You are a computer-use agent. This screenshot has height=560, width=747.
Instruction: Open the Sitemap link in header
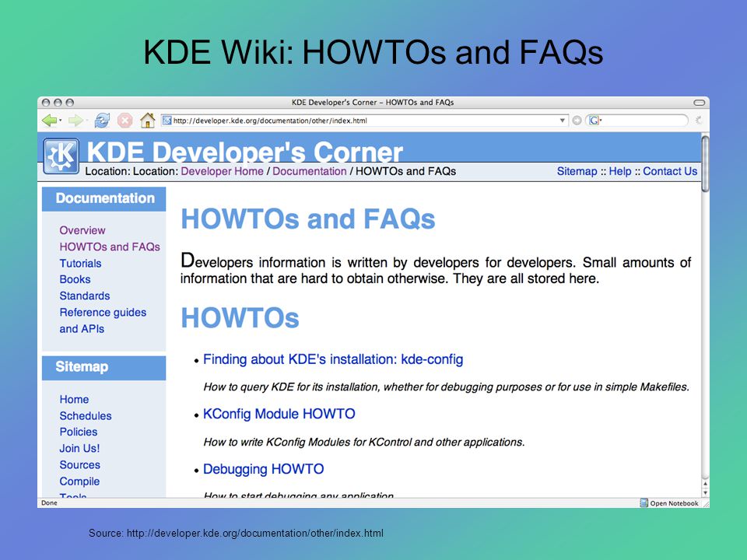pyautogui.click(x=577, y=171)
